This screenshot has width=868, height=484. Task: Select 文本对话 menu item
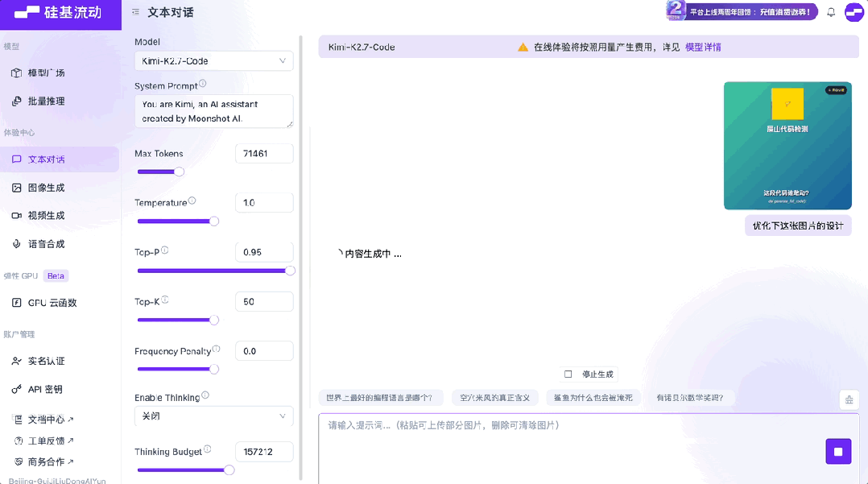coord(60,159)
